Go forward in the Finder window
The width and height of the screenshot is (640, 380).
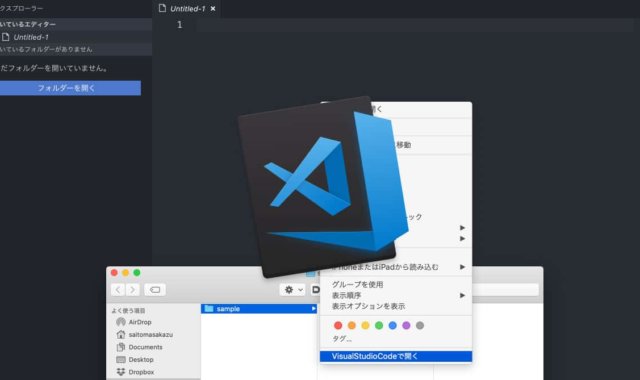(x=132, y=290)
